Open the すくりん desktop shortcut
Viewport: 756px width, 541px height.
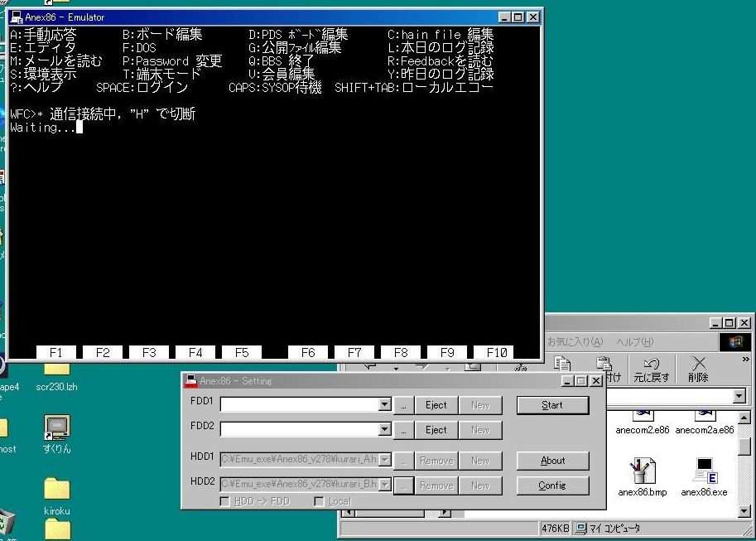pyautogui.click(x=56, y=434)
